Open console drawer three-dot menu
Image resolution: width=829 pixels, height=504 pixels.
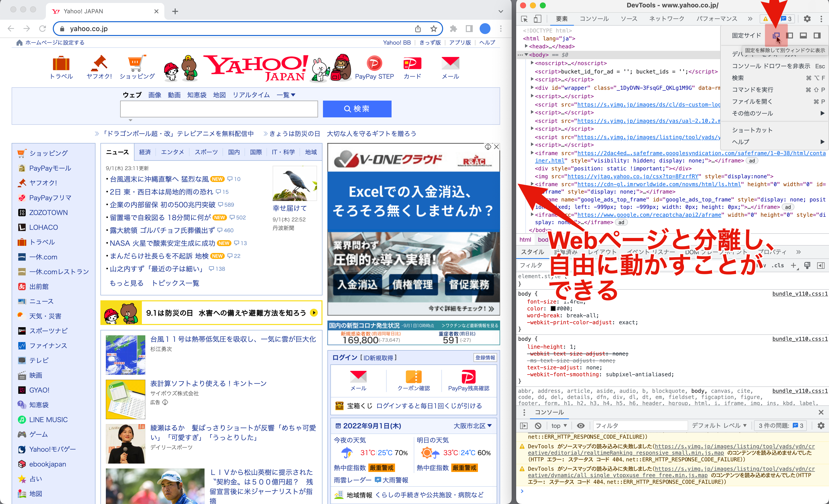point(524,412)
